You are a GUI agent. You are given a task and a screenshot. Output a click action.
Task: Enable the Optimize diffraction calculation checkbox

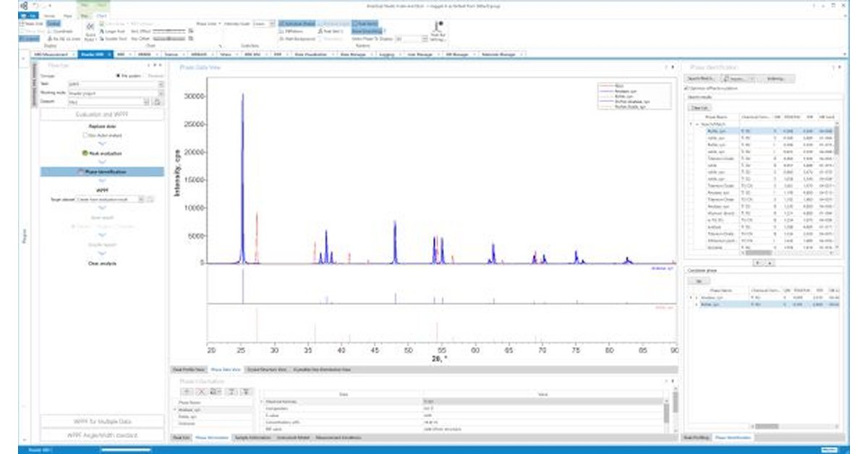(x=686, y=88)
